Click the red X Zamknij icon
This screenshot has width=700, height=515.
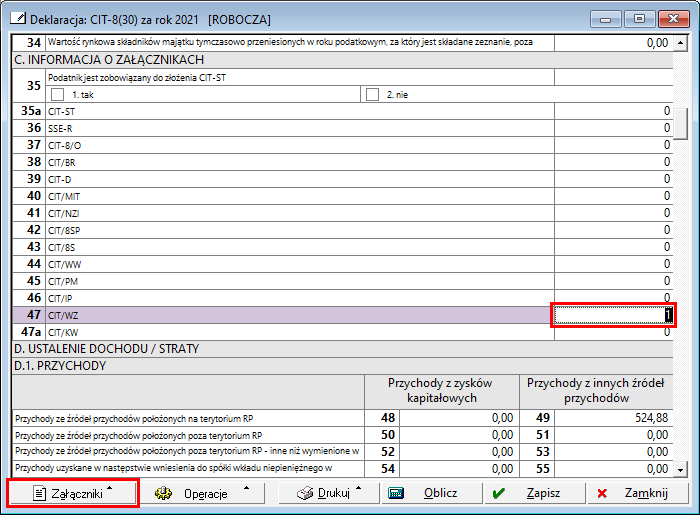click(x=602, y=493)
